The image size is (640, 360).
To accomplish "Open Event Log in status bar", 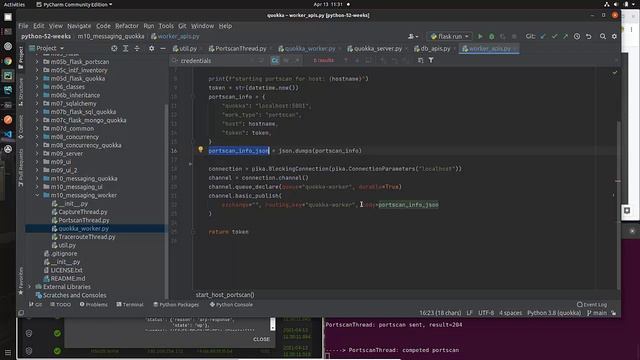I will pyautogui.click(x=592, y=304).
